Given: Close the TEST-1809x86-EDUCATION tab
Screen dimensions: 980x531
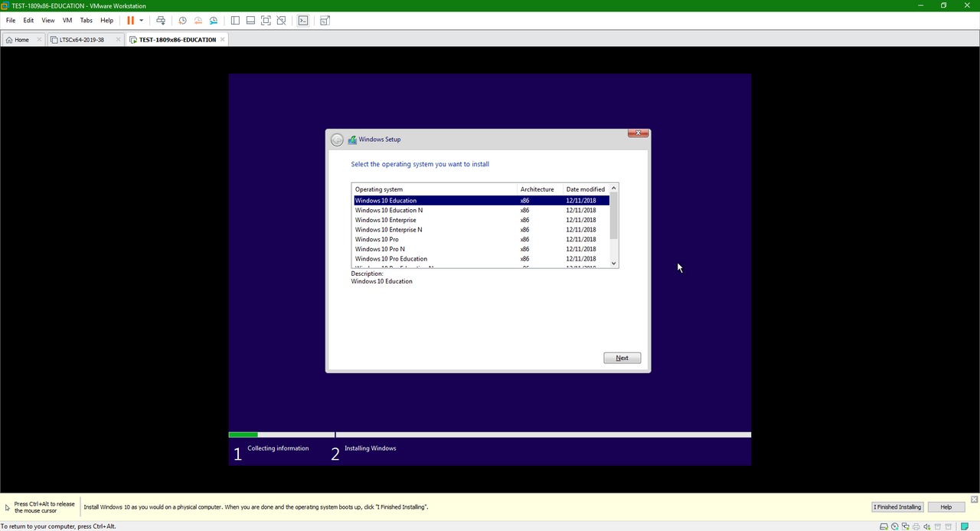Looking at the screenshot, I should [x=223, y=40].
